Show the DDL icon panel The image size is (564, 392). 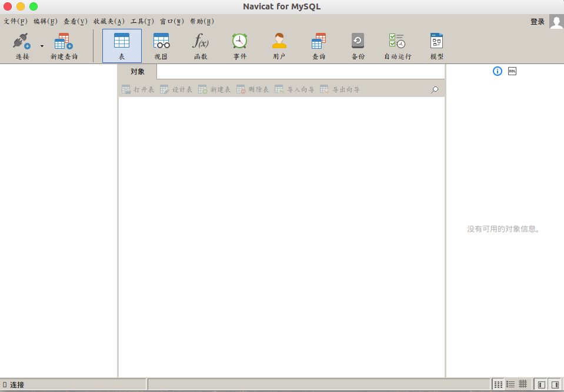coord(512,71)
